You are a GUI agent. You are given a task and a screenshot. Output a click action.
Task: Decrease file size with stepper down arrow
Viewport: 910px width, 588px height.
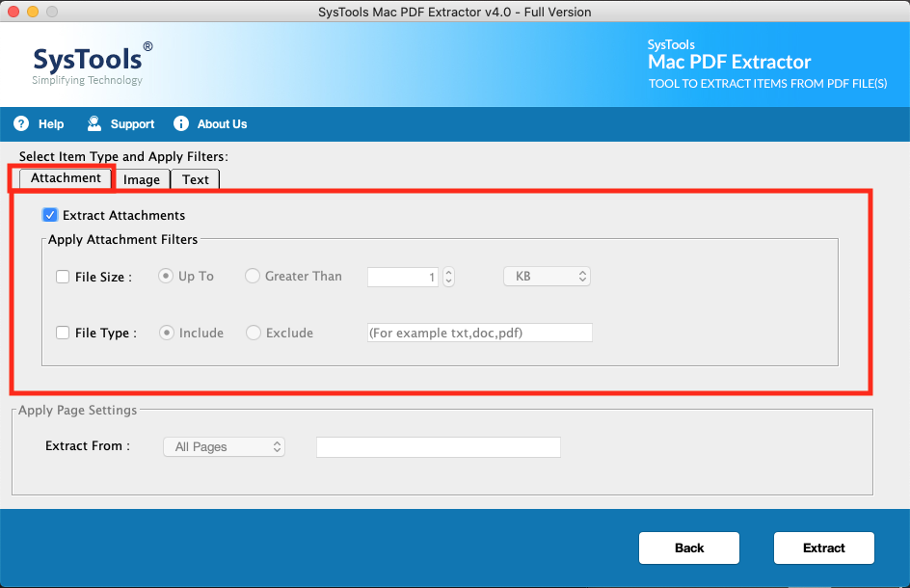pyautogui.click(x=448, y=281)
